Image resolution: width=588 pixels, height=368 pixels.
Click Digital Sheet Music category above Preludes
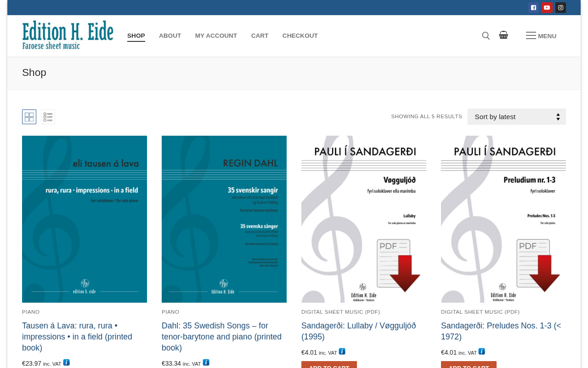(481, 312)
